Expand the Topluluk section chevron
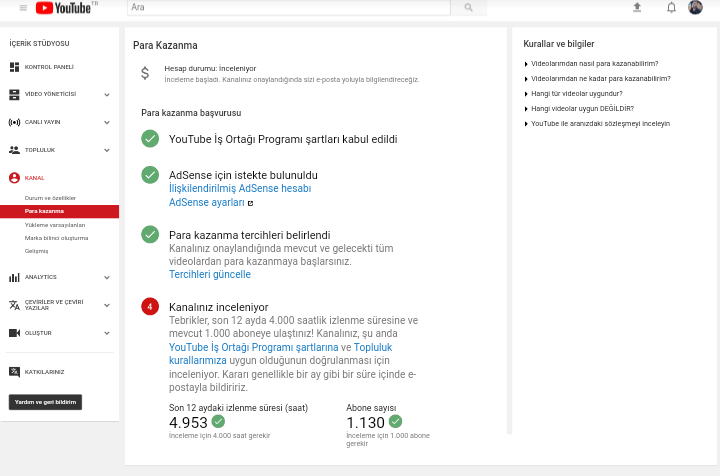The height and width of the screenshot is (476, 720). pos(107,151)
